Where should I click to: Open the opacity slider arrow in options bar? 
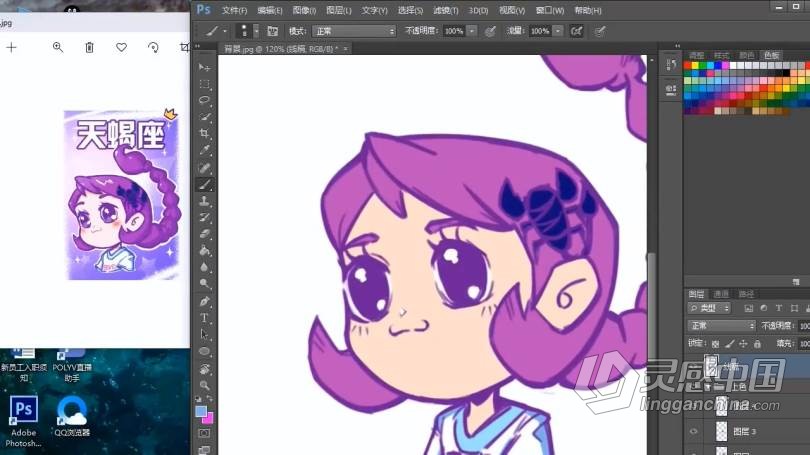point(472,31)
